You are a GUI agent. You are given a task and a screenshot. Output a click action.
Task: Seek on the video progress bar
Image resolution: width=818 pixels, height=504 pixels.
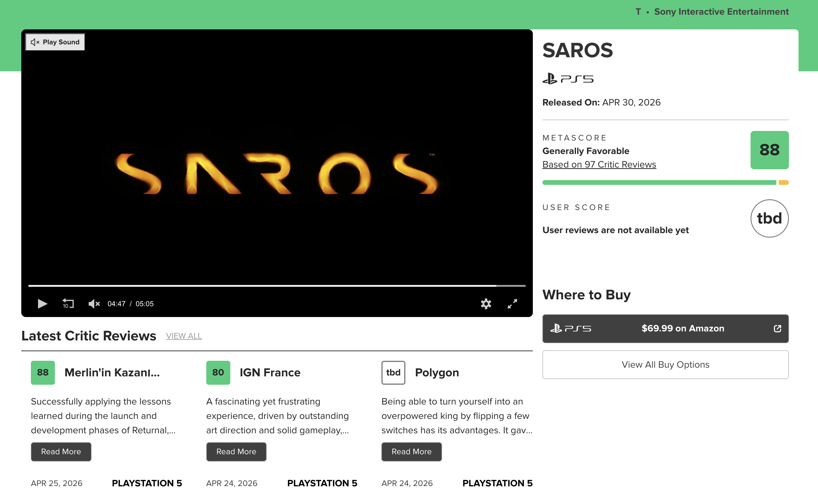click(x=277, y=286)
